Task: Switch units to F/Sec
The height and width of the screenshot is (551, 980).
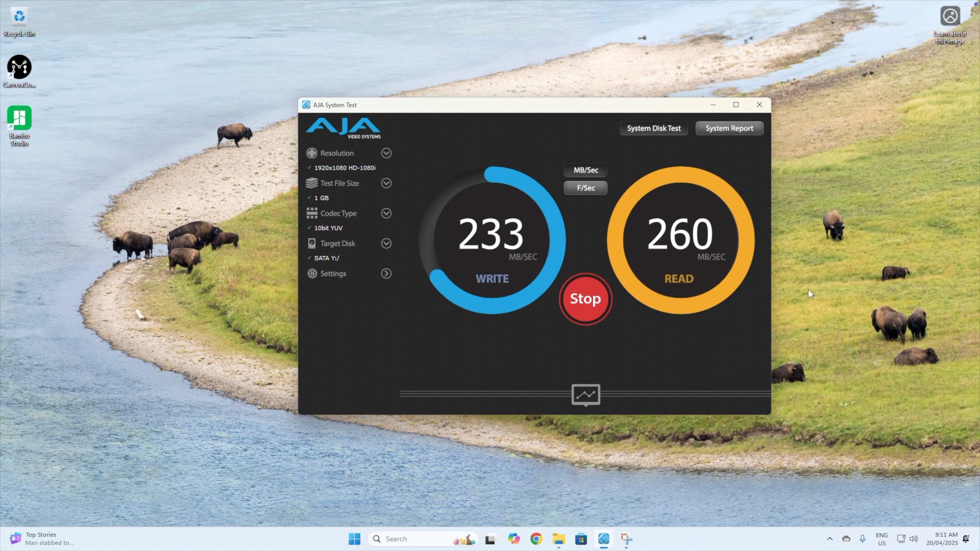Action: [585, 188]
